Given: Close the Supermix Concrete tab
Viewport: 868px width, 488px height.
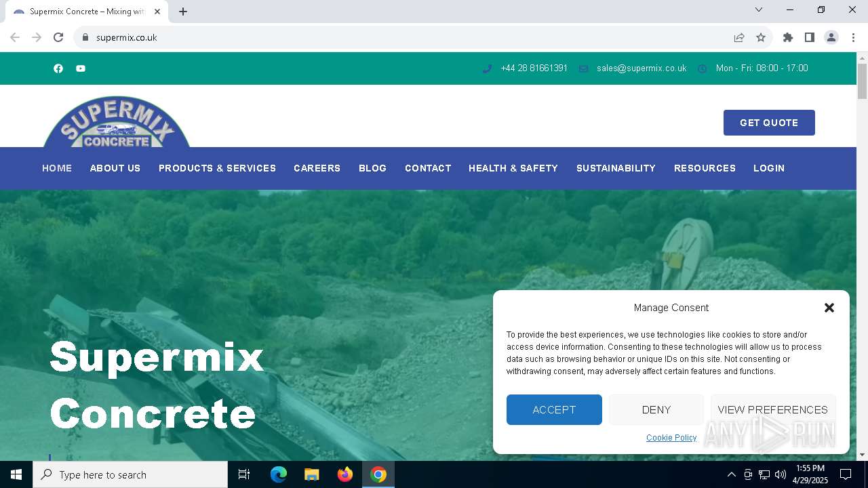Looking at the screenshot, I should [157, 12].
